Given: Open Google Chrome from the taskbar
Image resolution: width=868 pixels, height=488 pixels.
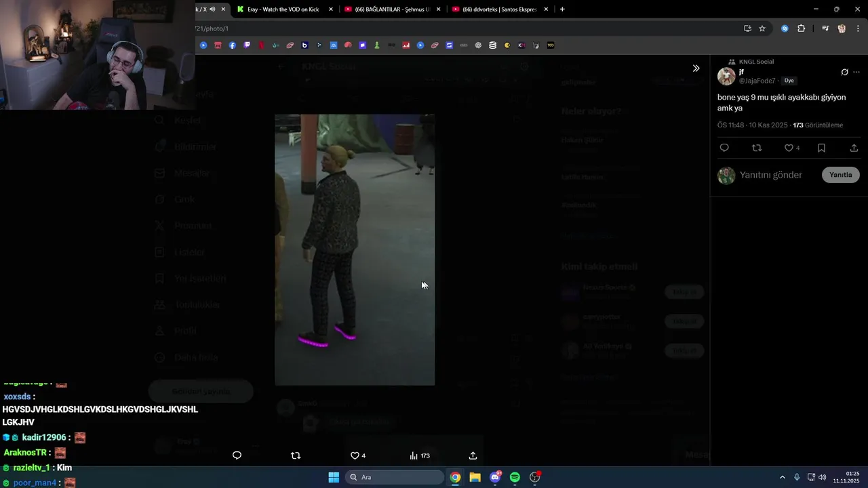Looking at the screenshot, I should [x=455, y=477].
